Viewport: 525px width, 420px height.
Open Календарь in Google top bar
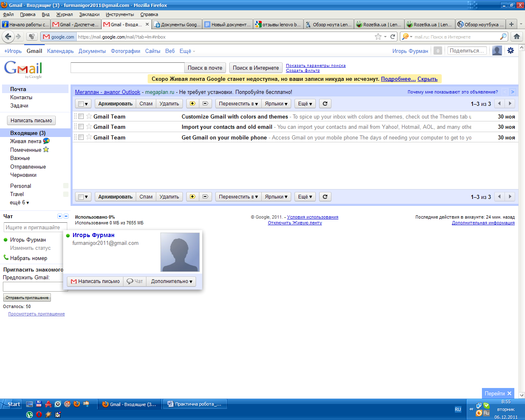tap(60, 51)
